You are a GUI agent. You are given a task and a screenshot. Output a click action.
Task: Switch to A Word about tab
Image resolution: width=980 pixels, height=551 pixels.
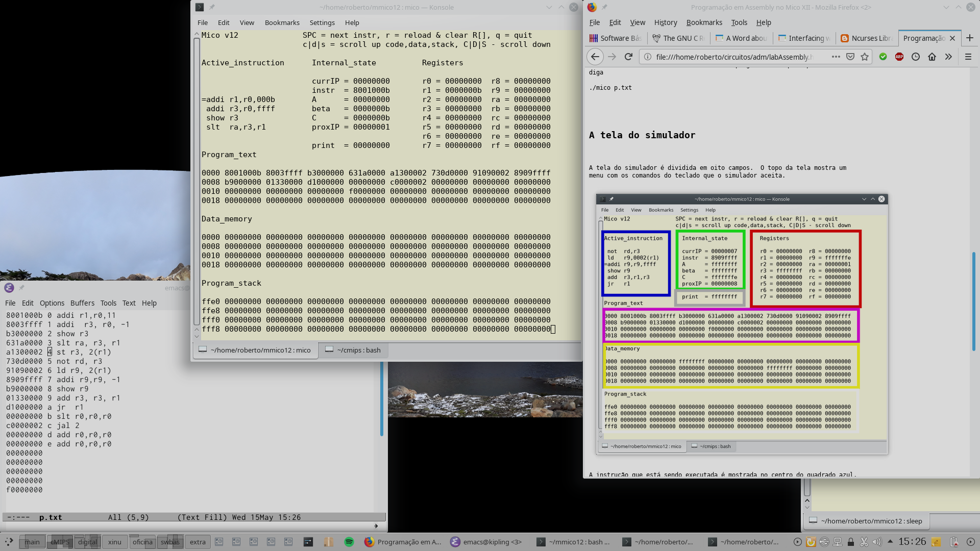point(741,38)
